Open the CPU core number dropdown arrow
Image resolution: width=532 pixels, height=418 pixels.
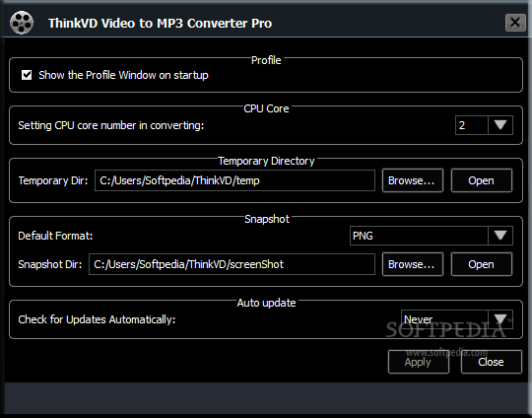click(500, 125)
